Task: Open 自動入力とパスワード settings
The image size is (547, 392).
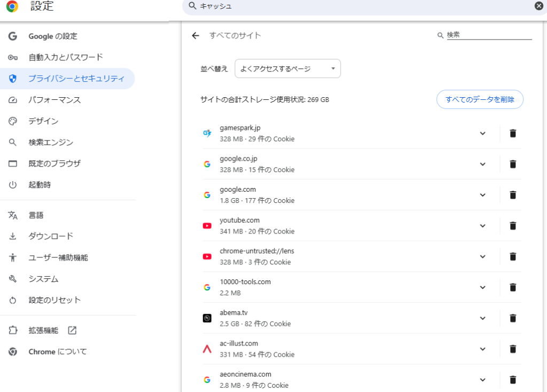Action: pos(67,57)
